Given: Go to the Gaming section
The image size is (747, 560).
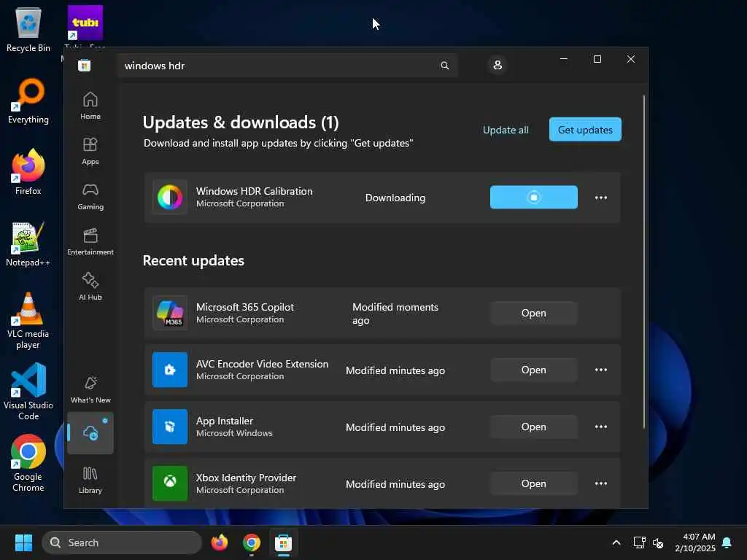Looking at the screenshot, I should pos(90,196).
